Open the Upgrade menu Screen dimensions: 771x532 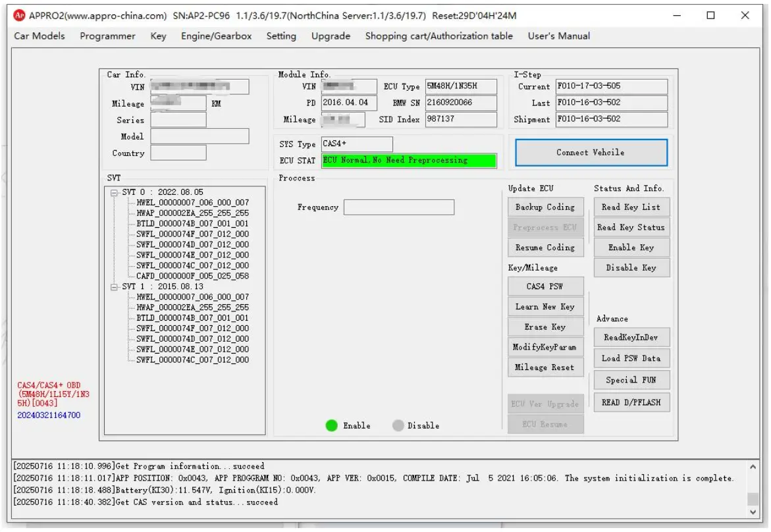[331, 36]
